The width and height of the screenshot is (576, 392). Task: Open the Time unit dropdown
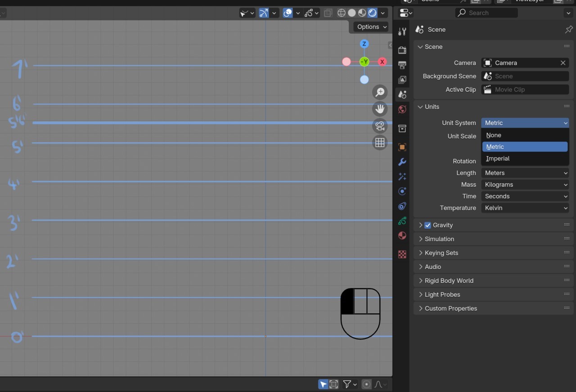coord(525,196)
